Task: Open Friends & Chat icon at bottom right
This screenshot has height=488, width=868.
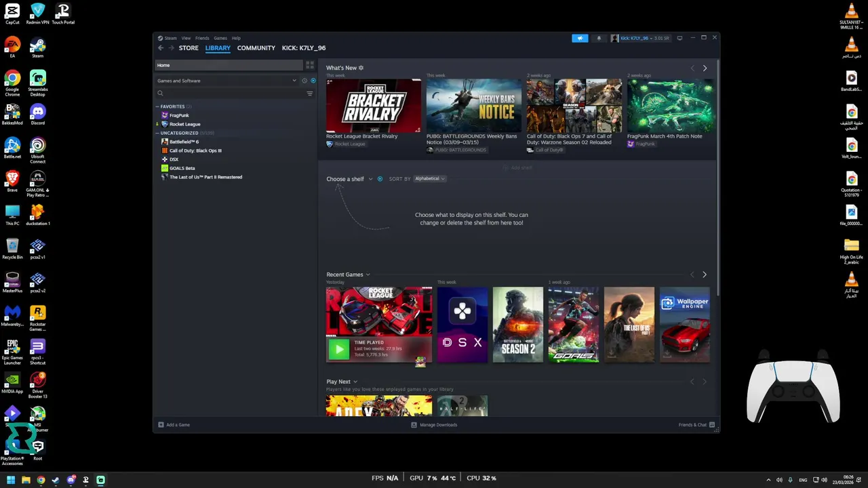Action: point(712,425)
